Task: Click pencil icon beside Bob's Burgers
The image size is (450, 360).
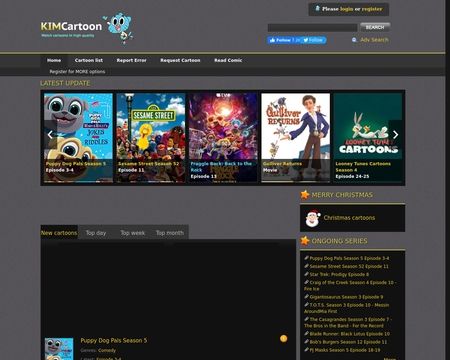Action: pyautogui.click(x=306, y=341)
